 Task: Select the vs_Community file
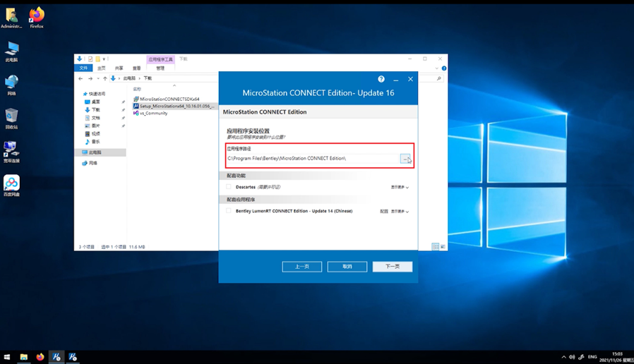coord(150,114)
